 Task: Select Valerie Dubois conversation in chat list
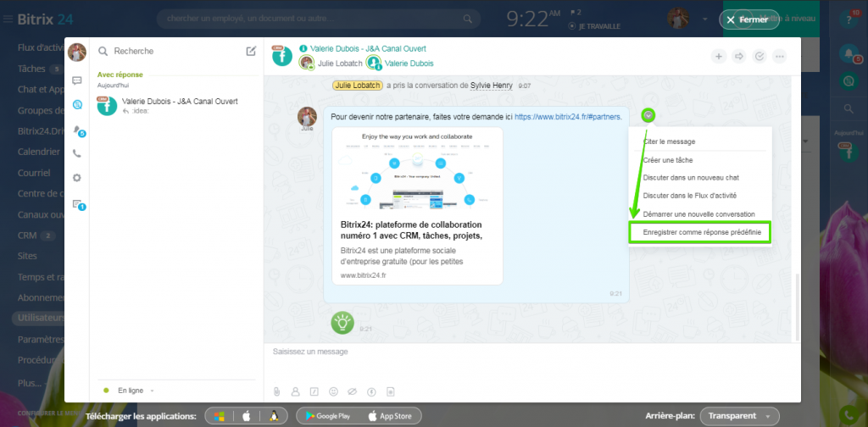[x=176, y=106]
